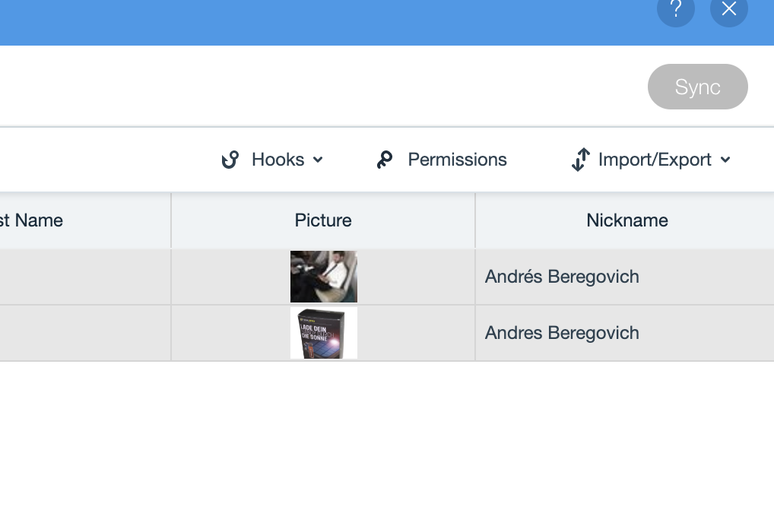Screen dimensions: 774x532
Task: Click the hook icon beside Hooks
Action: 230,160
